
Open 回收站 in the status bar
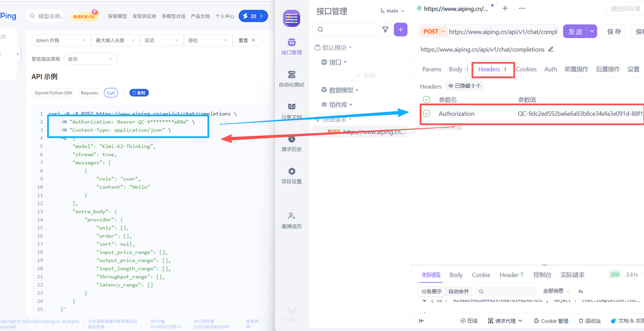point(589,321)
